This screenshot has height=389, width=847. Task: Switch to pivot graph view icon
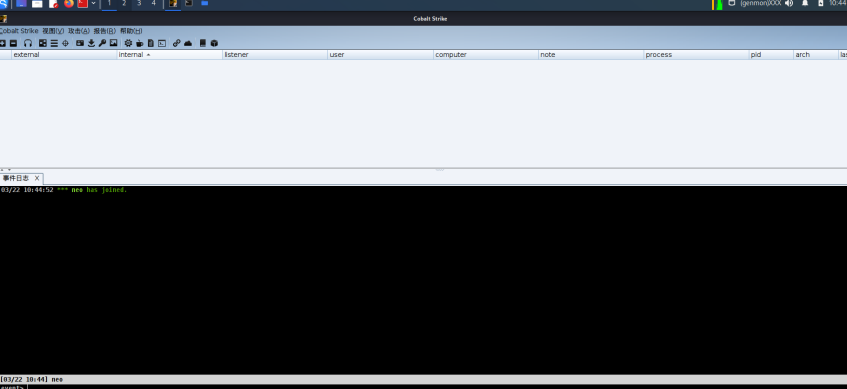point(43,43)
